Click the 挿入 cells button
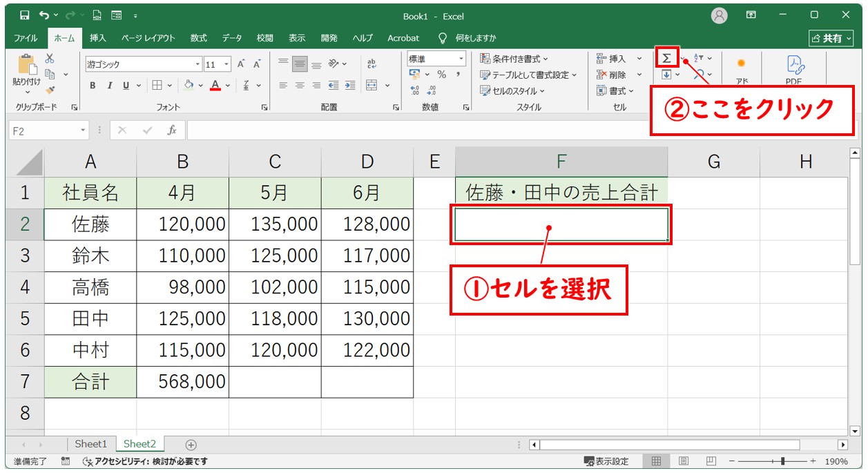868x473 pixels. (612, 59)
